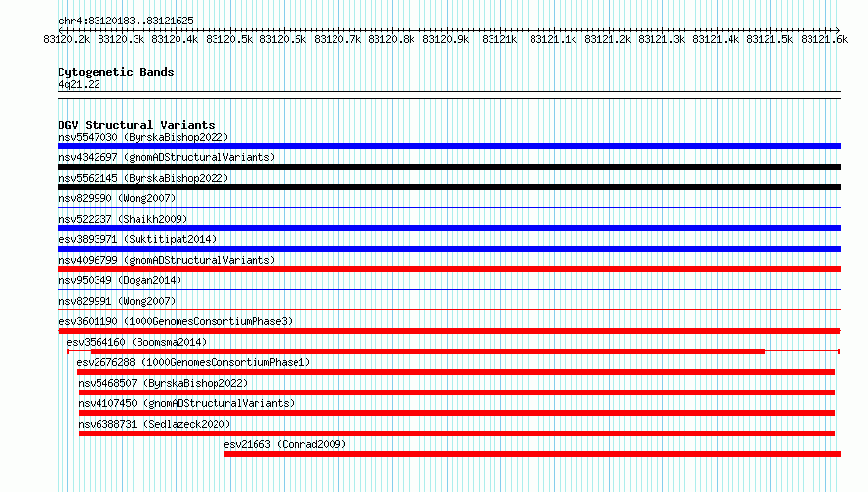
Task: Click the red bar of nsv6388731
Action: point(456,433)
